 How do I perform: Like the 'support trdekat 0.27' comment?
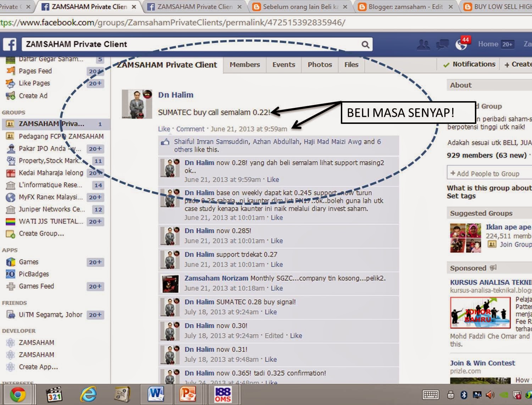[x=277, y=264]
